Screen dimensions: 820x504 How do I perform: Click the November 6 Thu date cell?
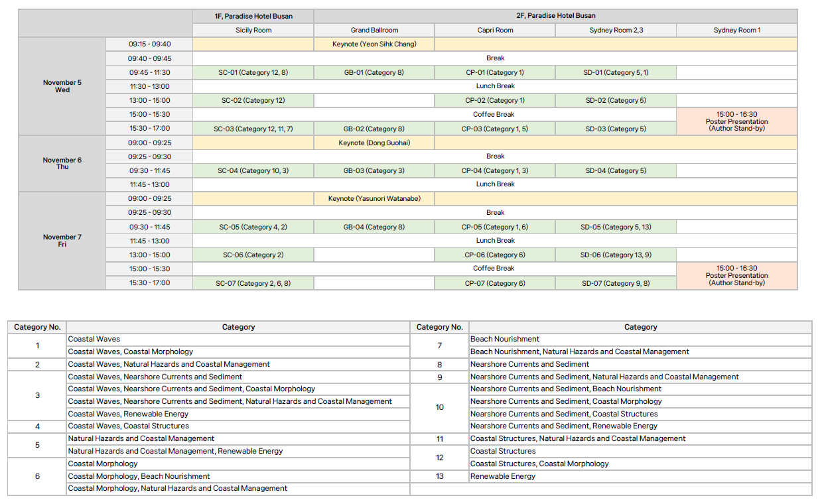(62, 164)
